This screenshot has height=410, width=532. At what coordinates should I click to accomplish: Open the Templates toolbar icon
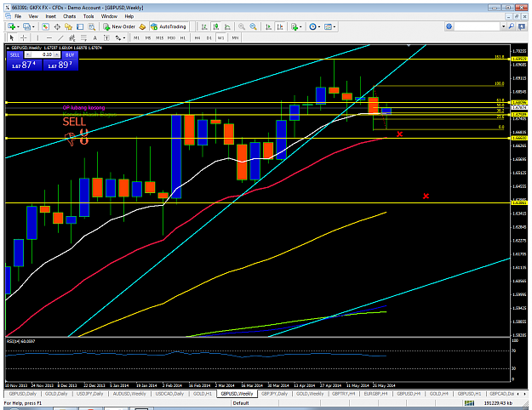click(328, 26)
